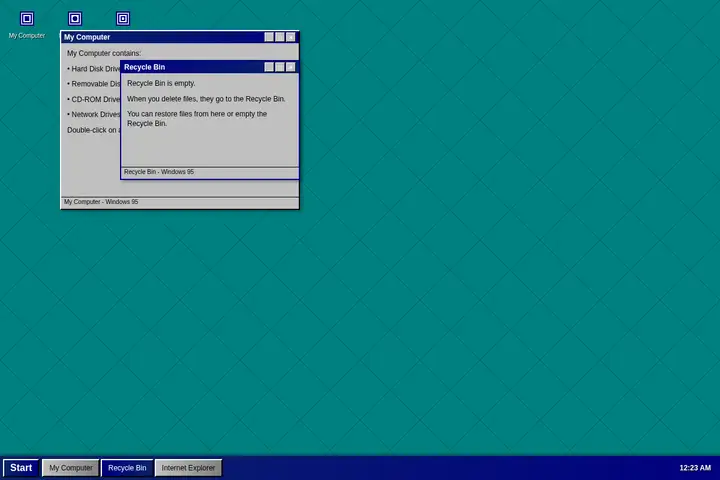Click the Removable Disks list entry

94,84
